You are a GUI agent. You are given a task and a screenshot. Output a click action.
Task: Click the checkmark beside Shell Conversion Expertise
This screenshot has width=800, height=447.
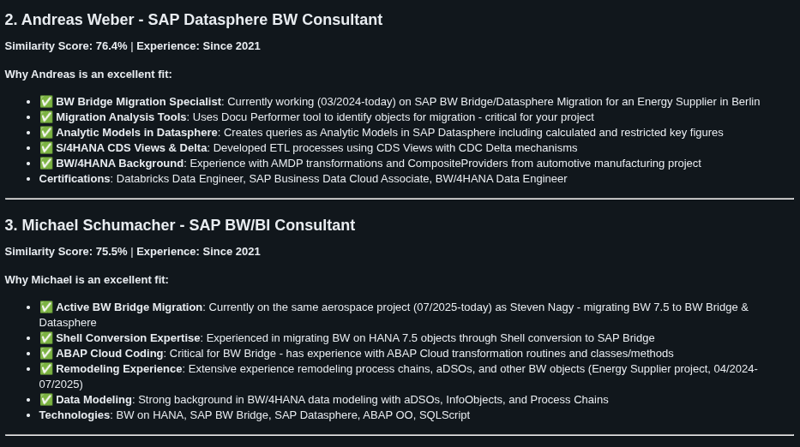[46, 338]
